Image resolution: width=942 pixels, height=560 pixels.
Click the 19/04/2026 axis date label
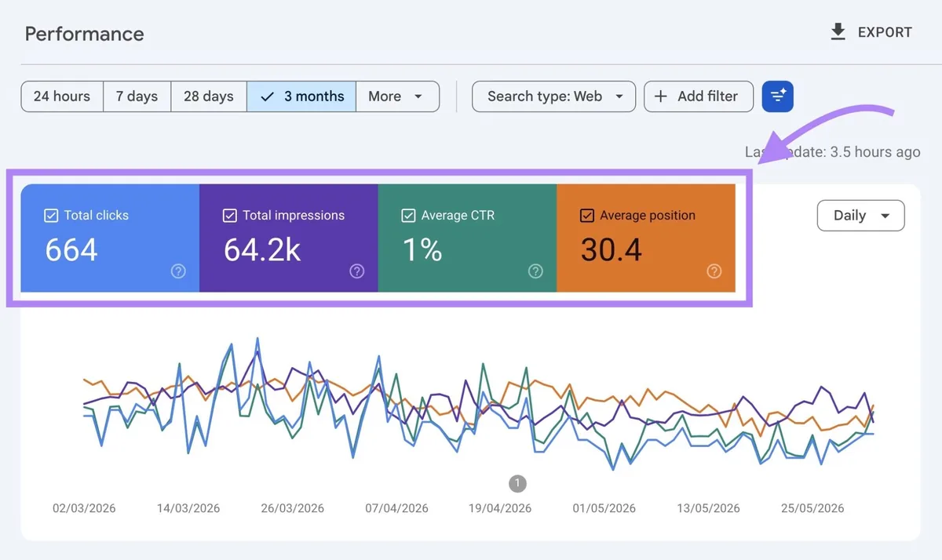(500, 508)
